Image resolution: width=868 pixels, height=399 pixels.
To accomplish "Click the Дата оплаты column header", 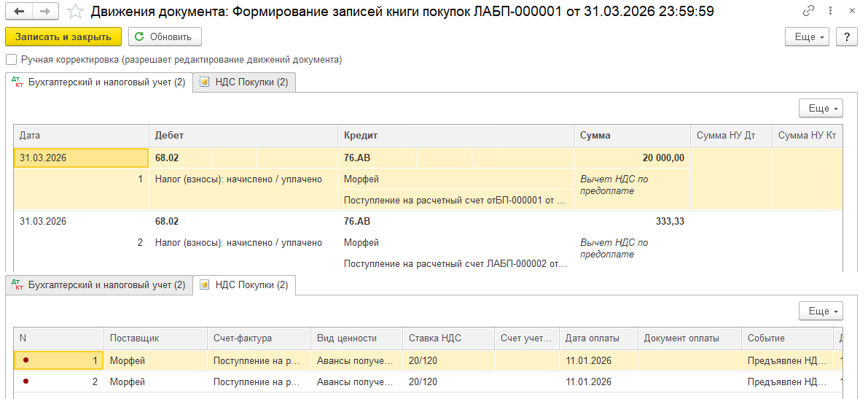I will 599,338.
